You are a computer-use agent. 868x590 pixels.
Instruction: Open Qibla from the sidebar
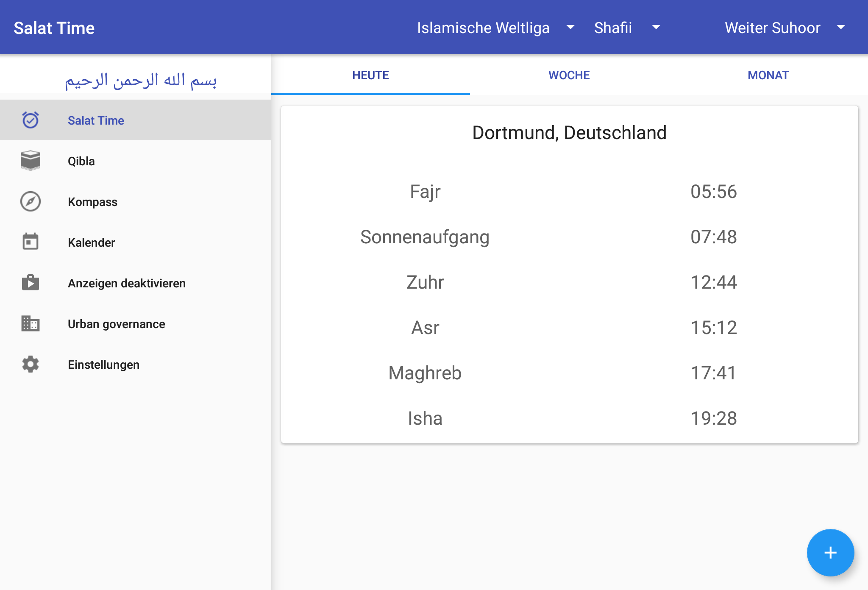point(81,161)
